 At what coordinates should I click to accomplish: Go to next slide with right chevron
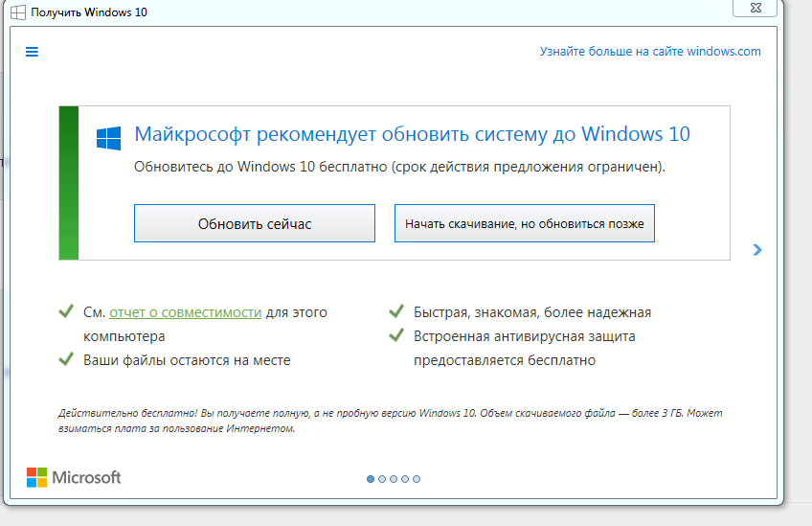click(x=757, y=250)
